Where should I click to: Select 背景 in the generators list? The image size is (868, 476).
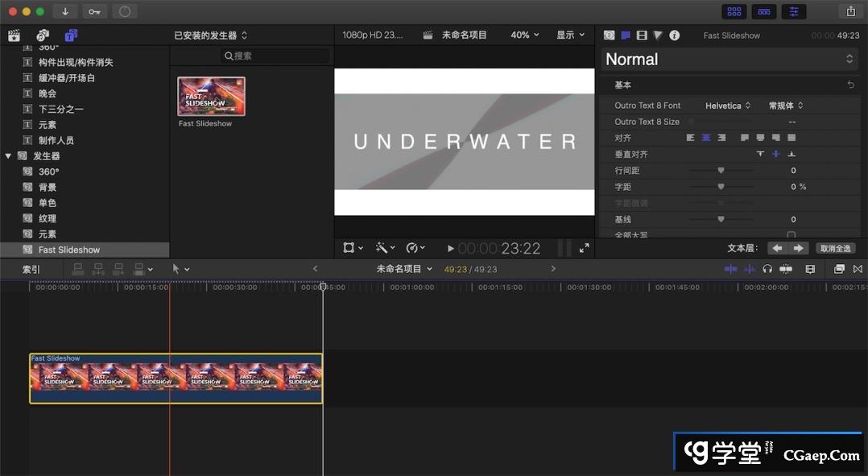pyautogui.click(x=48, y=187)
